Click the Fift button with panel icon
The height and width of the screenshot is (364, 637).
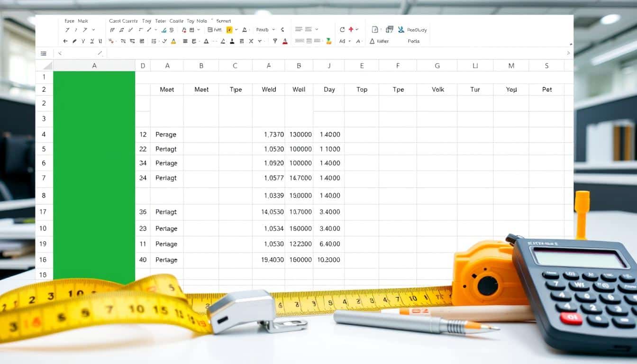tap(215, 29)
